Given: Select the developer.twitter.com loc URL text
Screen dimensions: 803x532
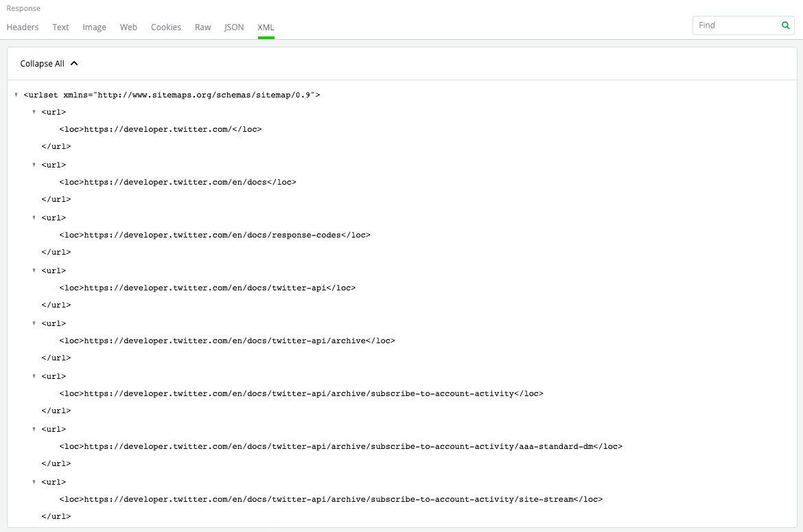Looking at the screenshot, I should tap(161, 129).
